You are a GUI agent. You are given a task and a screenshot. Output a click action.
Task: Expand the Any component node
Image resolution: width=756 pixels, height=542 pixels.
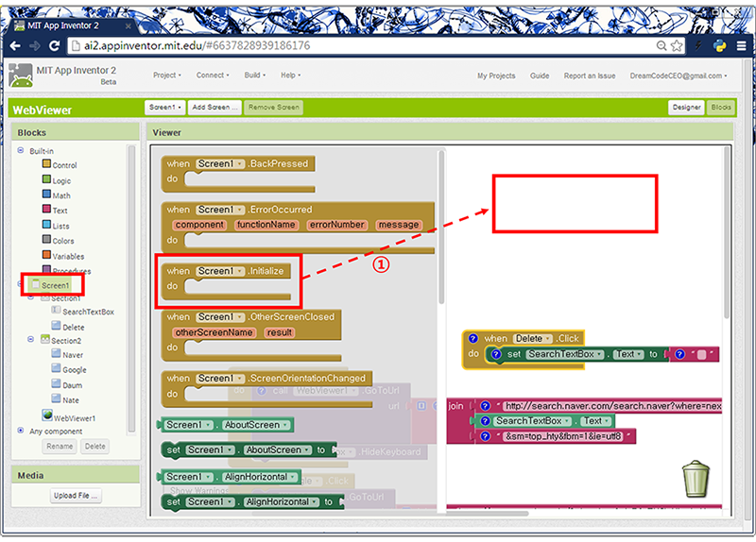[21, 431]
